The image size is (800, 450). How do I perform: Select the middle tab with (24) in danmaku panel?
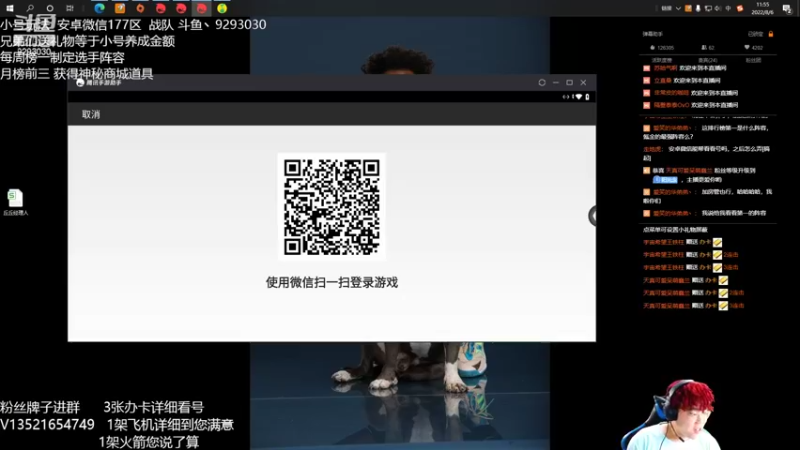pos(708,60)
